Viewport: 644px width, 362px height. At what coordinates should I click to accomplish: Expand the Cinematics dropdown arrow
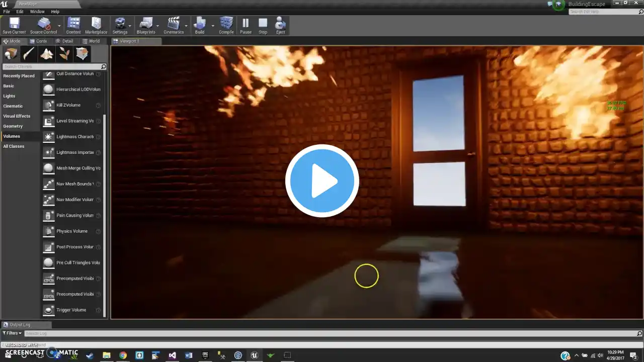click(x=186, y=25)
